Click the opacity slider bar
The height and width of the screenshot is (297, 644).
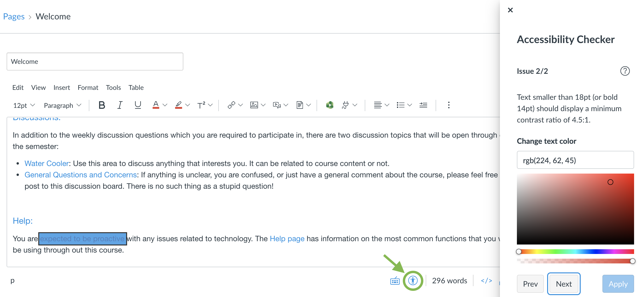click(x=575, y=261)
